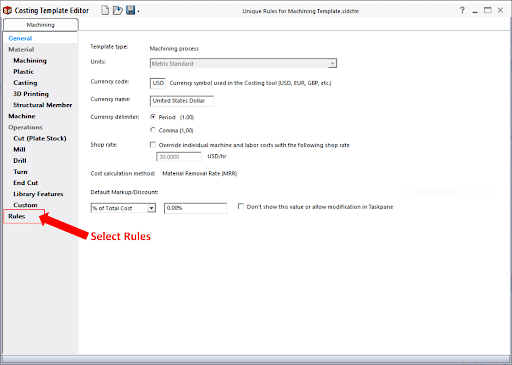512x365 pixels.
Task: Select the Period currency delimiter
Action: [x=153, y=117]
